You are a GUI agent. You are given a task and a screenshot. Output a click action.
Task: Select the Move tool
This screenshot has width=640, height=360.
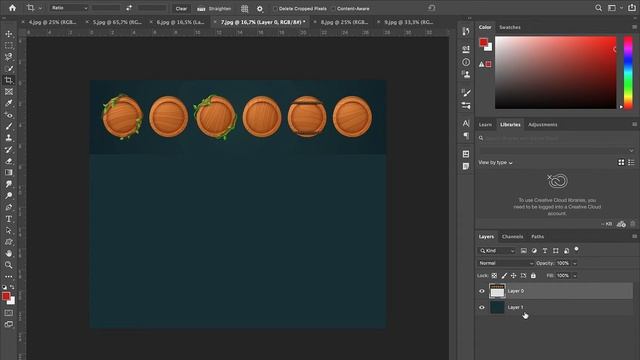click(x=9, y=34)
